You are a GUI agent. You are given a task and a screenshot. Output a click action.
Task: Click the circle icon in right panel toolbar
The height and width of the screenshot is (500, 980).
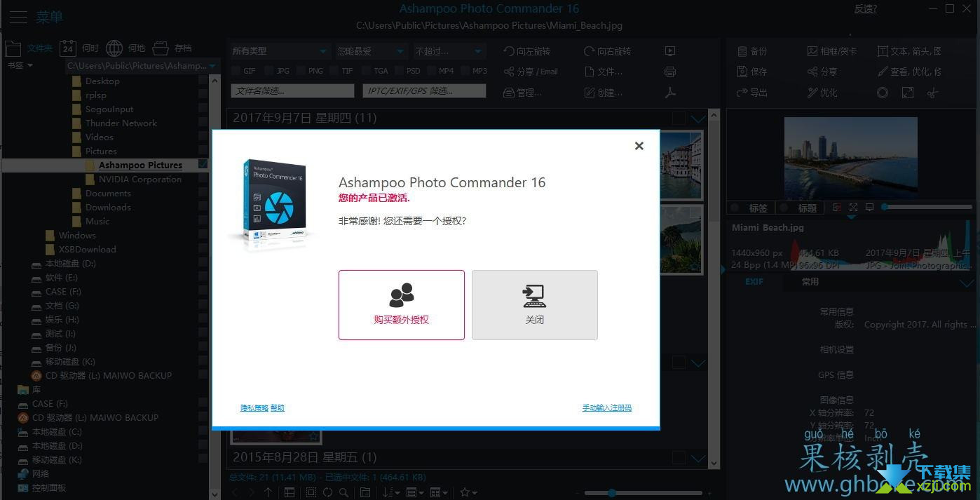pyautogui.click(x=883, y=93)
